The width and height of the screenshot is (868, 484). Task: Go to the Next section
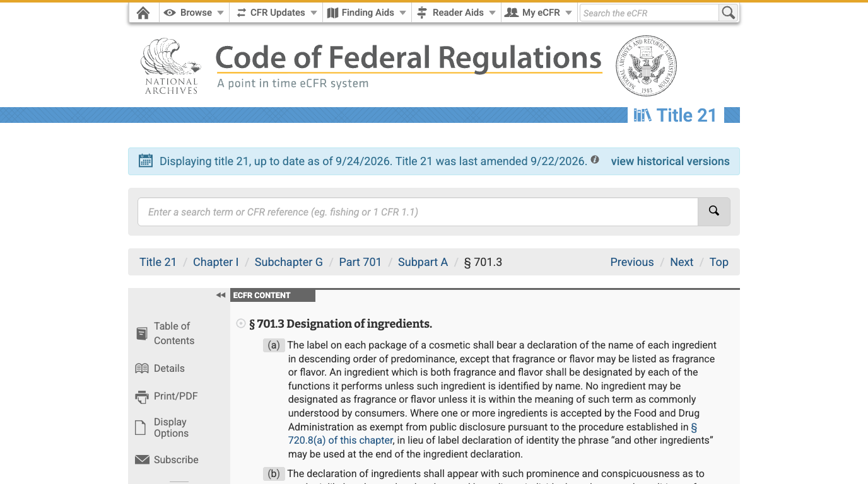(681, 262)
